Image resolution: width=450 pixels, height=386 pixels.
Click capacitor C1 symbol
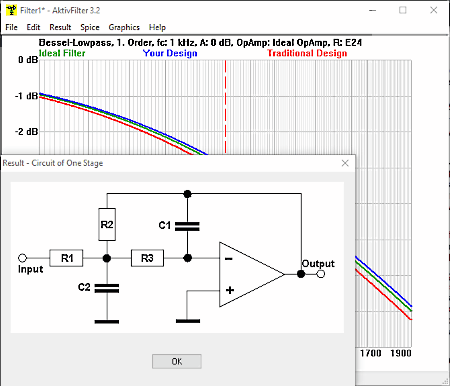point(187,227)
